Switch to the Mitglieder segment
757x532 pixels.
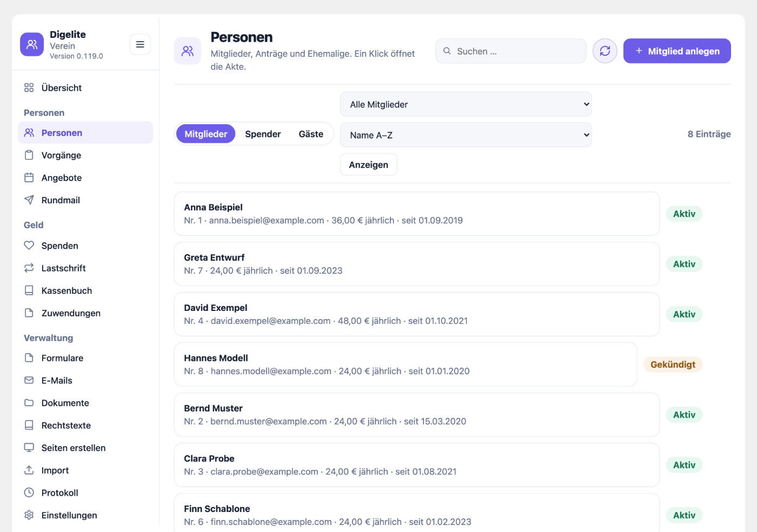[x=206, y=134]
